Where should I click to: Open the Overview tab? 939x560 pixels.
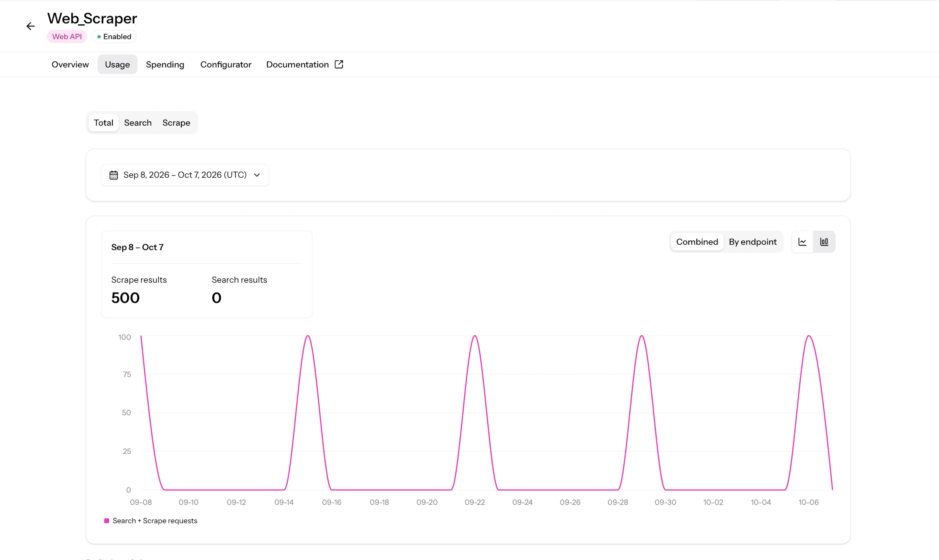click(70, 65)
